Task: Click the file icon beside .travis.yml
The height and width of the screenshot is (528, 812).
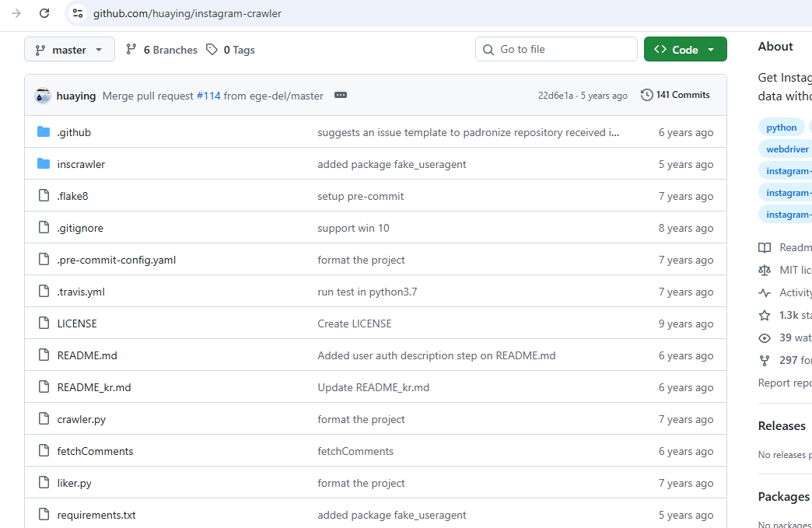Action: click(44, 292)
